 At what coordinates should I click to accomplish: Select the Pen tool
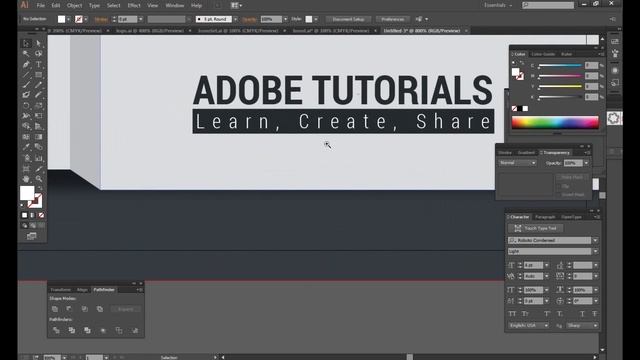click(26, 64)
